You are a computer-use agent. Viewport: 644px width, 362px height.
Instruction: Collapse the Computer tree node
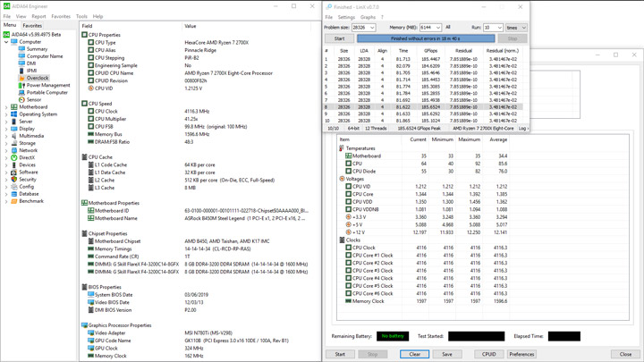6,42
